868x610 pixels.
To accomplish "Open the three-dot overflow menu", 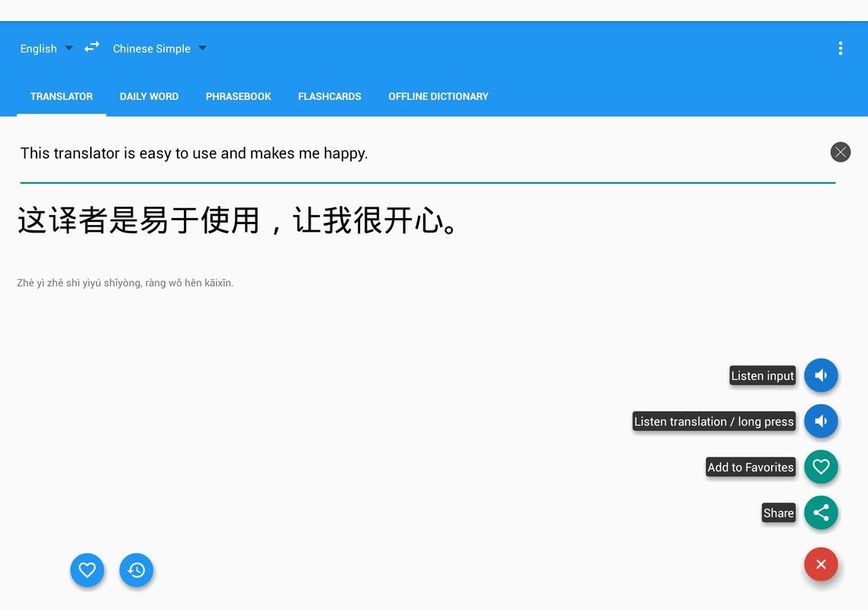I will (x=841, y=48).
